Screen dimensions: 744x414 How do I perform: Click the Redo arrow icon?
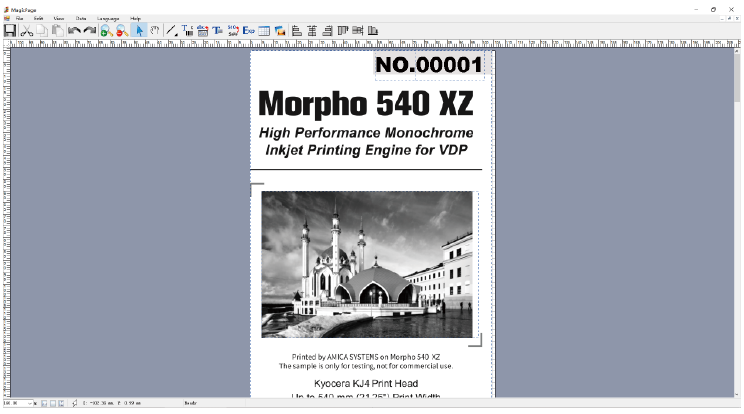89,31
